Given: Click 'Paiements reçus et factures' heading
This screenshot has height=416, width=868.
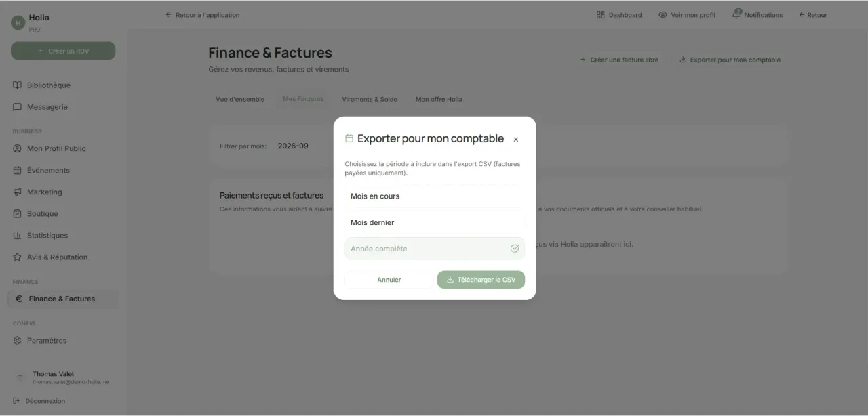Looking at the screenshot, I should (x=271, y=195).
